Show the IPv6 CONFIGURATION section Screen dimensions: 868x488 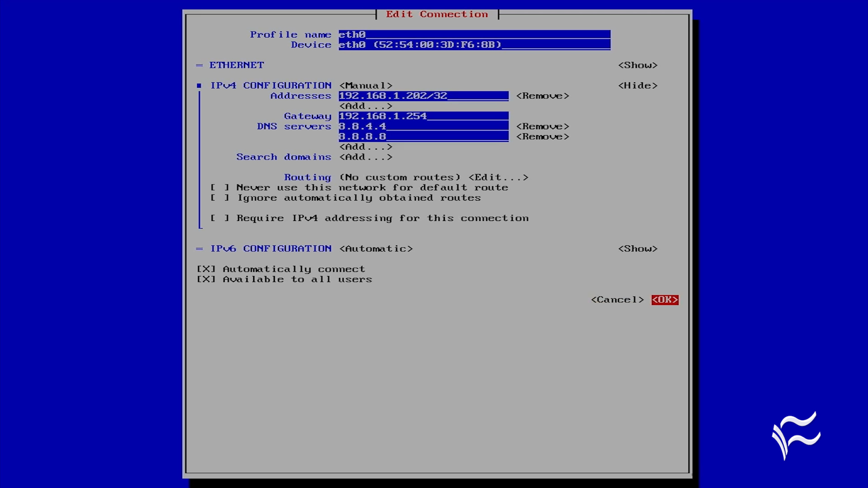pos(638,248)
